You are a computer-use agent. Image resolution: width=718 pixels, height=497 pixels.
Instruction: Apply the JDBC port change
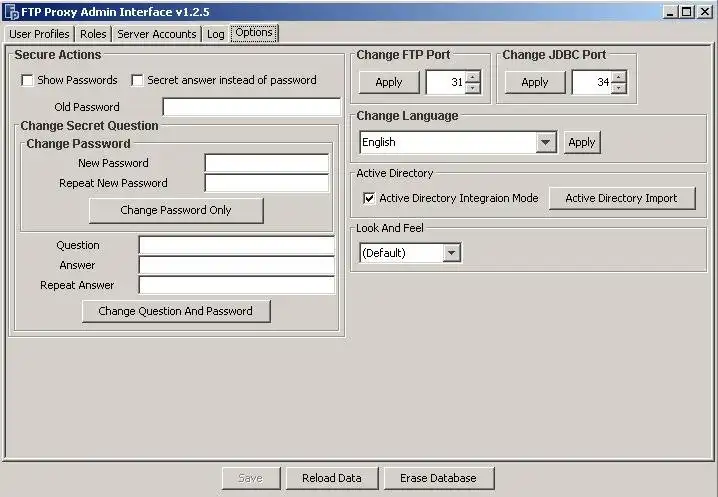tap(535, 82)
